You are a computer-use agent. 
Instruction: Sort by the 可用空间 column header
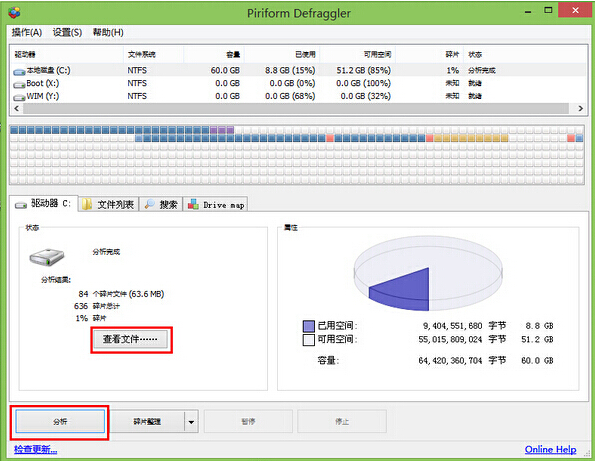357,54
